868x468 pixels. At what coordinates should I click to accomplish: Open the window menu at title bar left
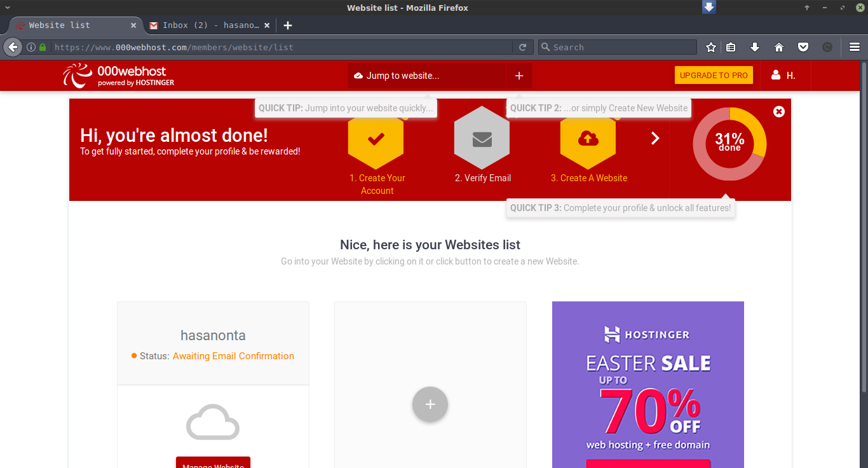tap(6, 8)
